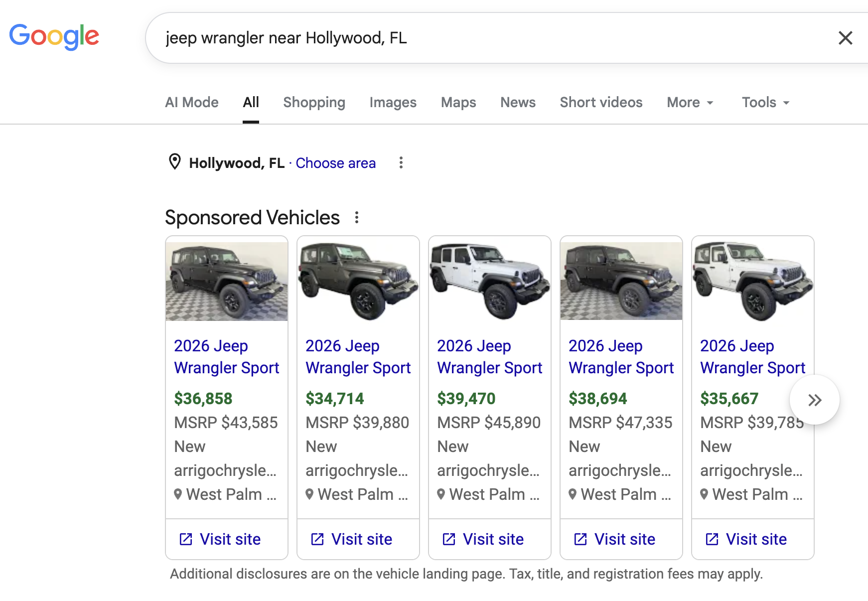868x601 pixels.
Task: Click the price $39,470
Action: [466, 399]
